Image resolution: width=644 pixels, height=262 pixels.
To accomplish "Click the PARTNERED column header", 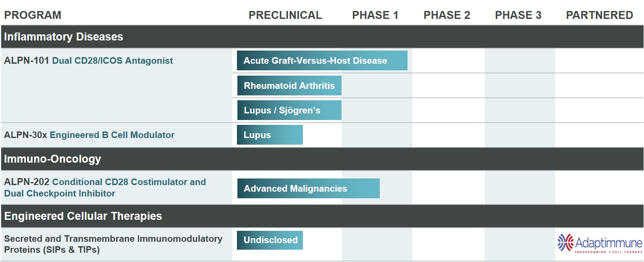I will coord(599,15).
